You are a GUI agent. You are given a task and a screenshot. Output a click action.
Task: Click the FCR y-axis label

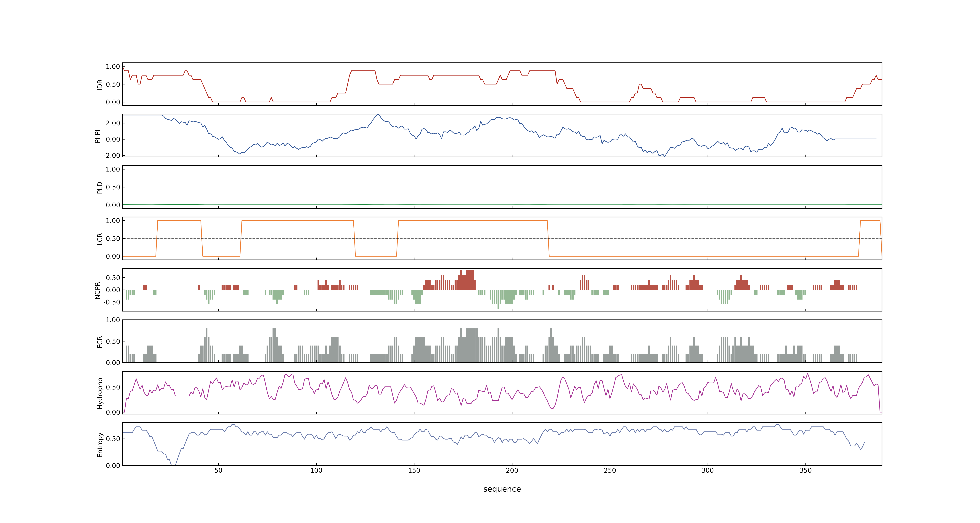100,341
